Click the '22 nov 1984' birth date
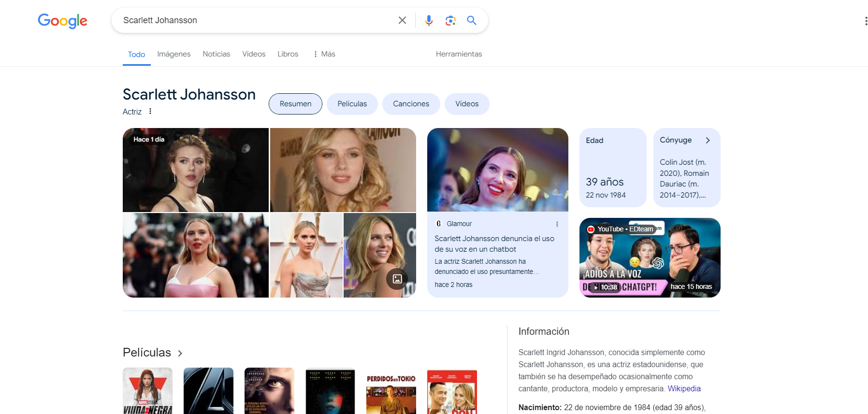 point(606,195)
